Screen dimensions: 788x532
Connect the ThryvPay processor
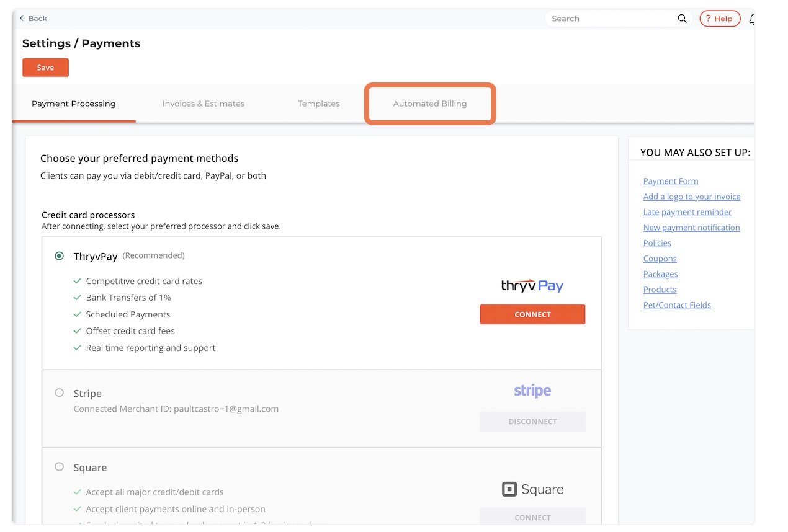pos(532,314)
